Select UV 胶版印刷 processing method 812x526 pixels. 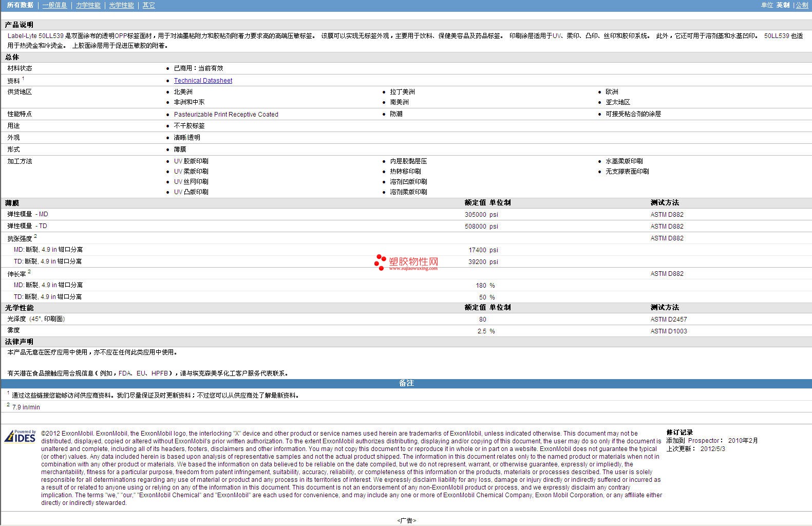[191, 161]
